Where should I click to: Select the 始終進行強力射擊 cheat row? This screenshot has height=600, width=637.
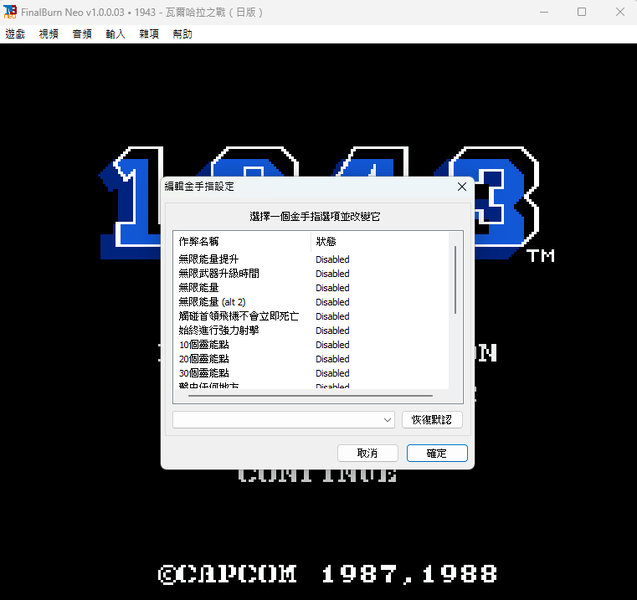point(312,330)
